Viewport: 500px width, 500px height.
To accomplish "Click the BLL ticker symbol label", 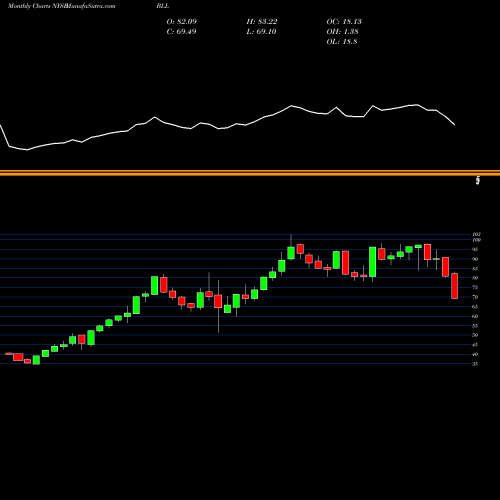I will (x=163, y=6).
